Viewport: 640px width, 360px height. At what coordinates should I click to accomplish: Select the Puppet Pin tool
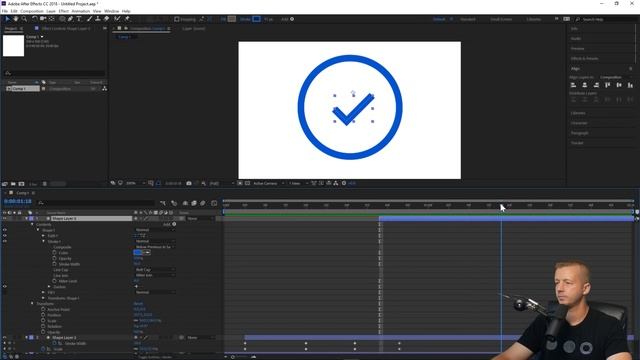[127, 19]
